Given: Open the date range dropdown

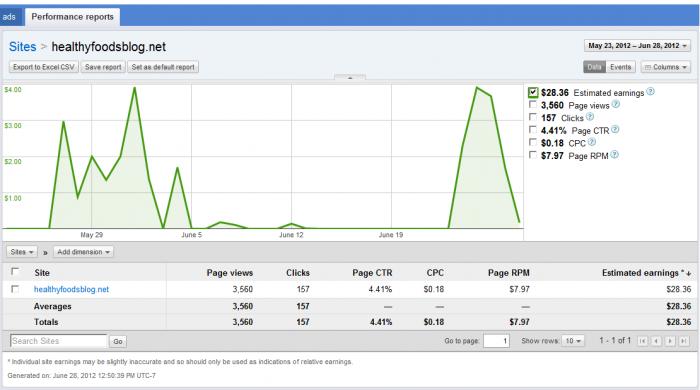Looking at the screenshot, I should 637,46.
